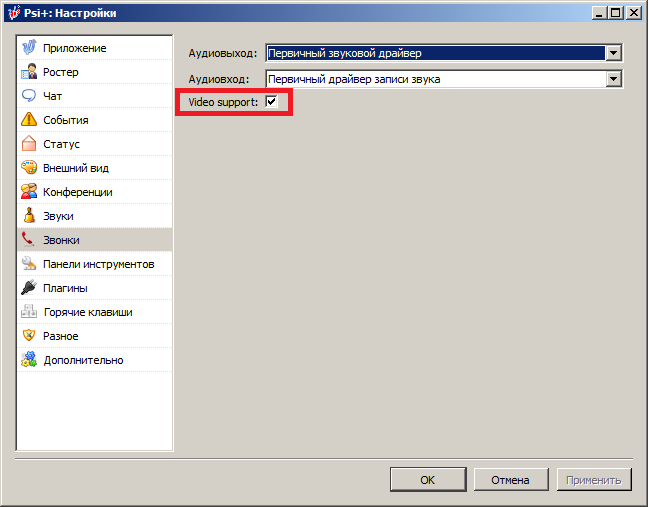Select the Статус house icon
The height and width of the screenshot is (507, 648).
tap(29, 144)
